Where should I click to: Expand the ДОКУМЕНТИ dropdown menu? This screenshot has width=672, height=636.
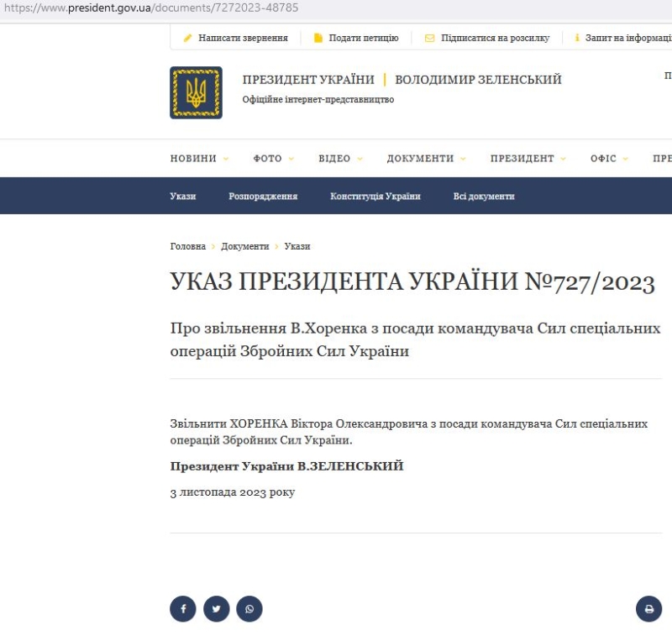(425, 158)
